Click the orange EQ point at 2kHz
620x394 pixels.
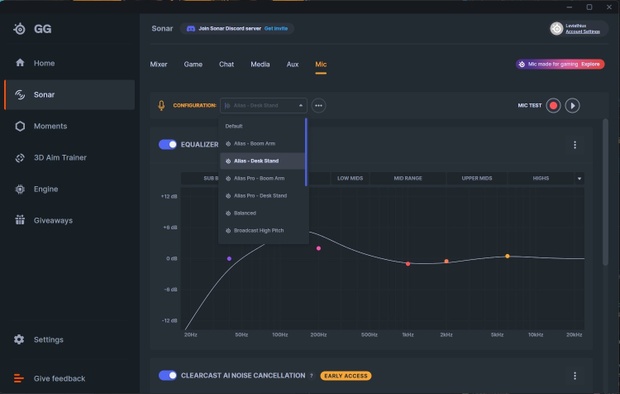coord(446,261)
